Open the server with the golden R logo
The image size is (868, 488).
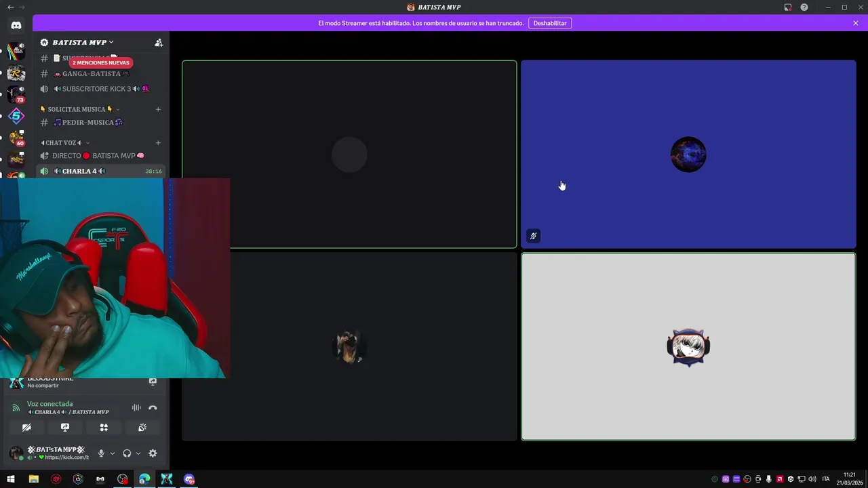click(16, 73)
